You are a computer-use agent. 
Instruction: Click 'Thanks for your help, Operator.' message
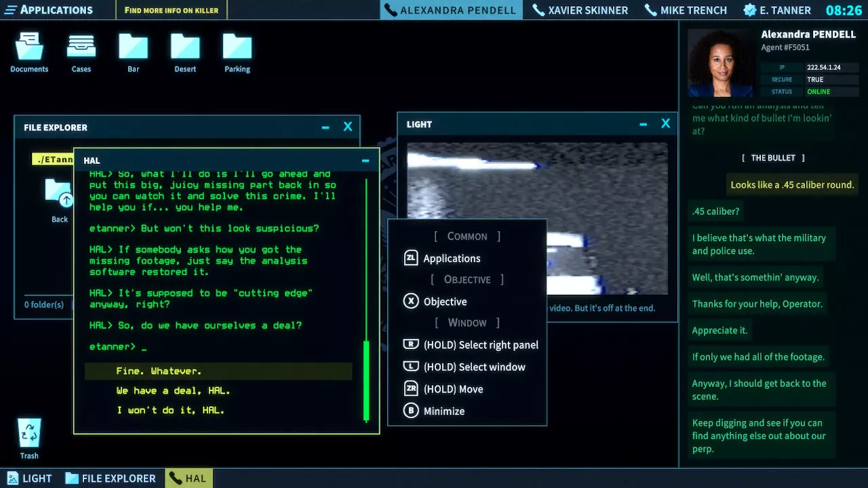click(757, 304)
